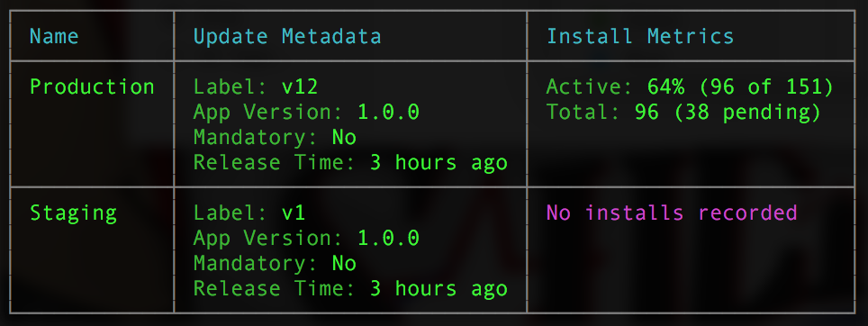Click Staging Release Time line
Image resolution: width=868 pixels, height=326 pixels.
(350, 289)
